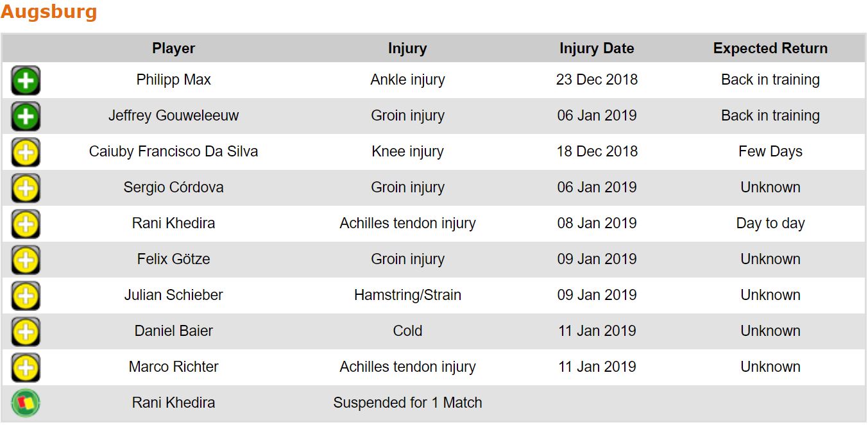Click the red-yellow card suspension icon

click(26, 404)
